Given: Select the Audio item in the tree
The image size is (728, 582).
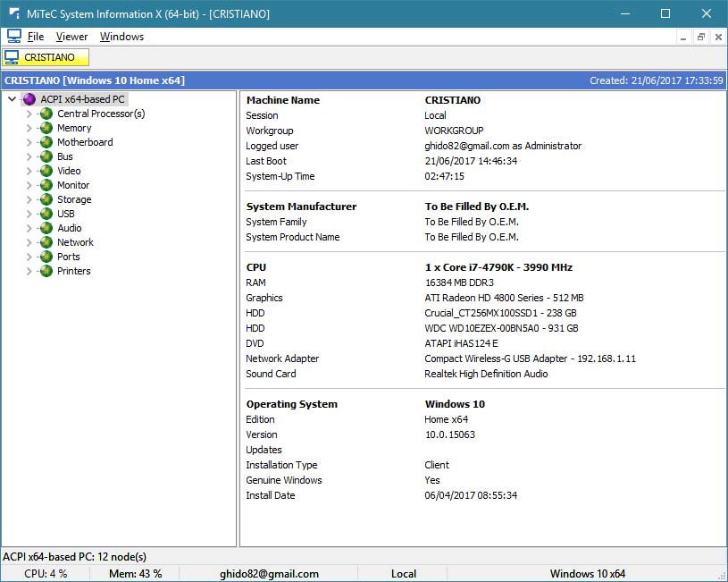Looking at the screenshot, I should point(70,228).
